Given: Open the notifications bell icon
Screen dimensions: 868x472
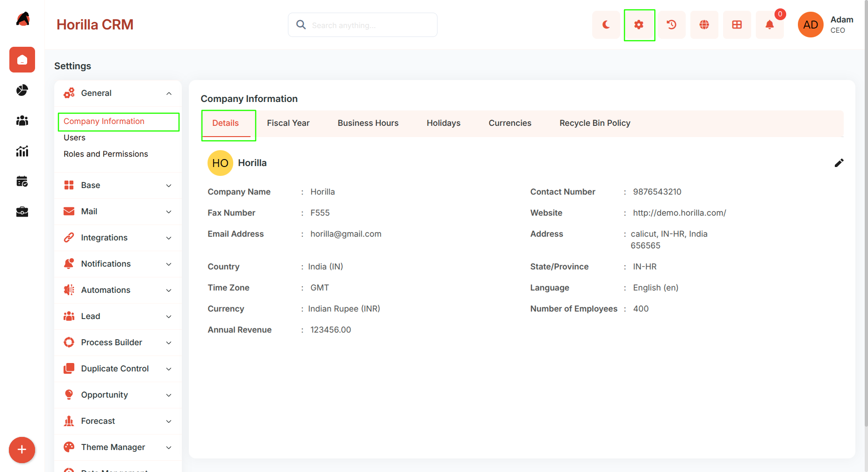Looking at the screenshot, I should [x=770, y=25].
